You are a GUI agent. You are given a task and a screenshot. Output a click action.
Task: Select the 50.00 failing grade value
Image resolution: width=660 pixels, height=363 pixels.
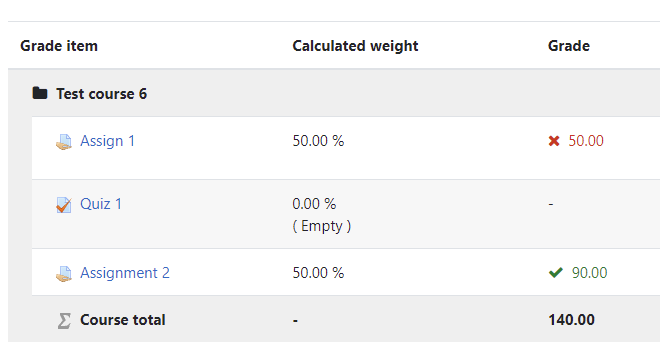[586, 141]
